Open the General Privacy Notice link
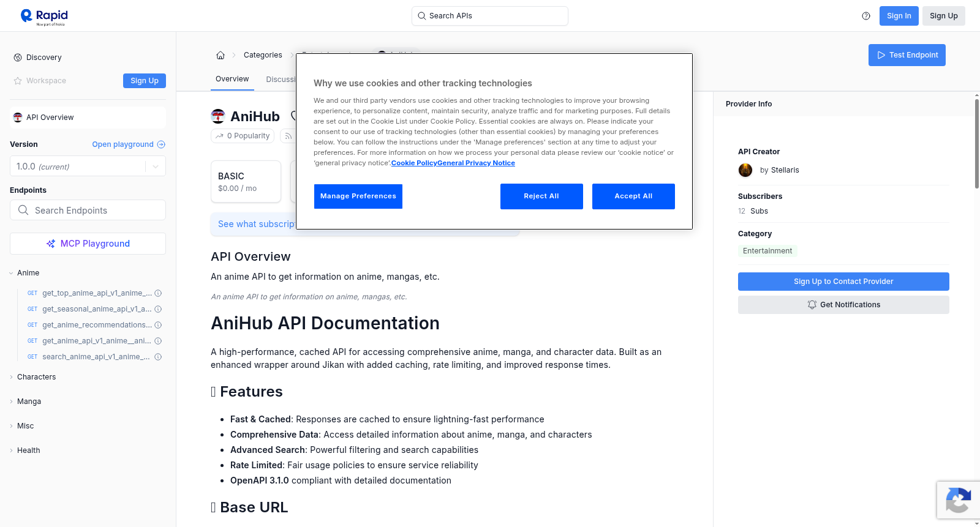The height and width of the screenshot is (527, 980). (x=476, y=163)
